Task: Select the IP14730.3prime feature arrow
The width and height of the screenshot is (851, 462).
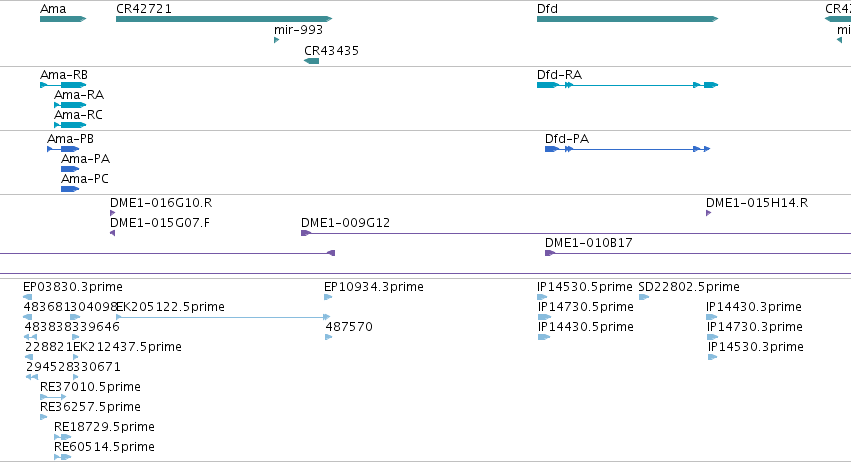Action: click(x=712, y=337)
